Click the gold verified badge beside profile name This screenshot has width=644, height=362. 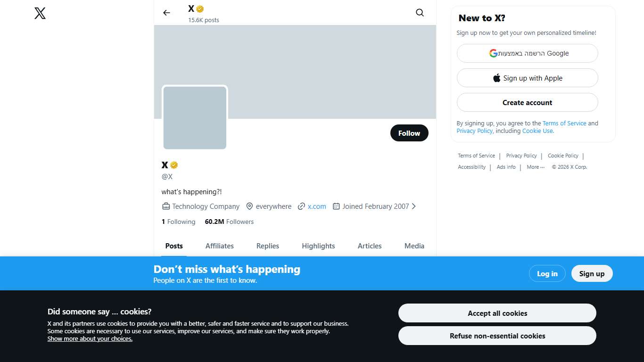click(174, 165)
